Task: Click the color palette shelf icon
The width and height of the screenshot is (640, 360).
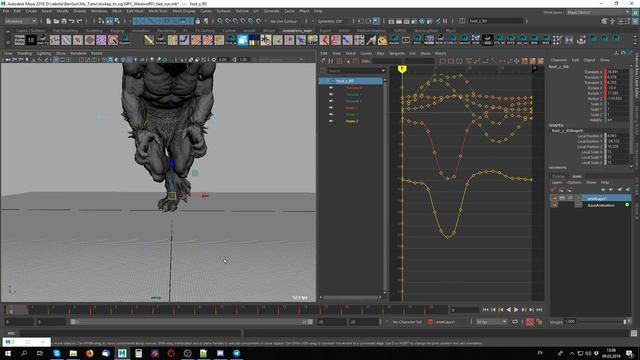Action: click(254, 40)
